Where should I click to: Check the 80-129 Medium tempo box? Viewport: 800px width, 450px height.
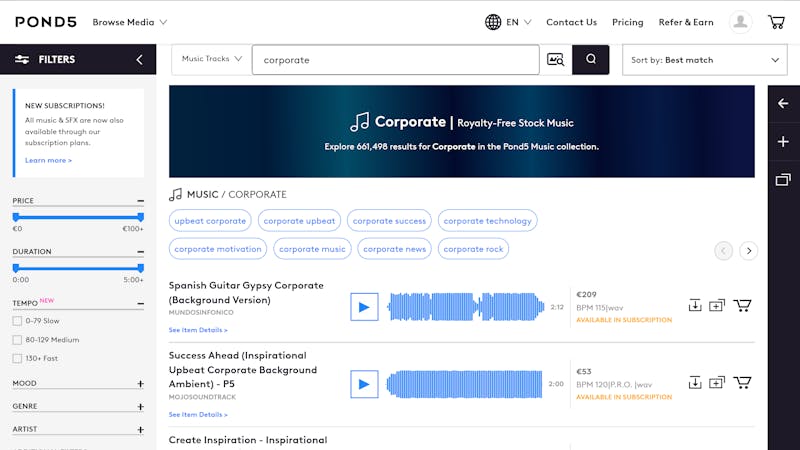17,340
